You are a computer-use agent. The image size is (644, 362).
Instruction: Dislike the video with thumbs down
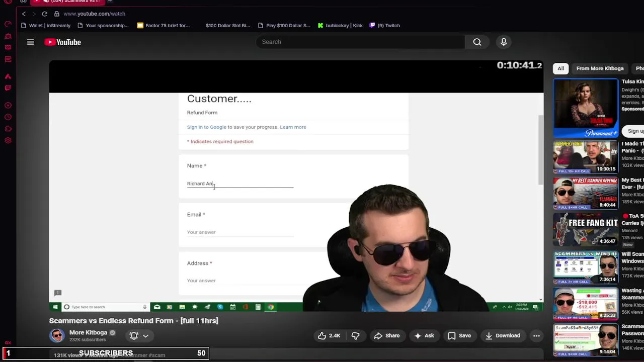pos(355,335)
